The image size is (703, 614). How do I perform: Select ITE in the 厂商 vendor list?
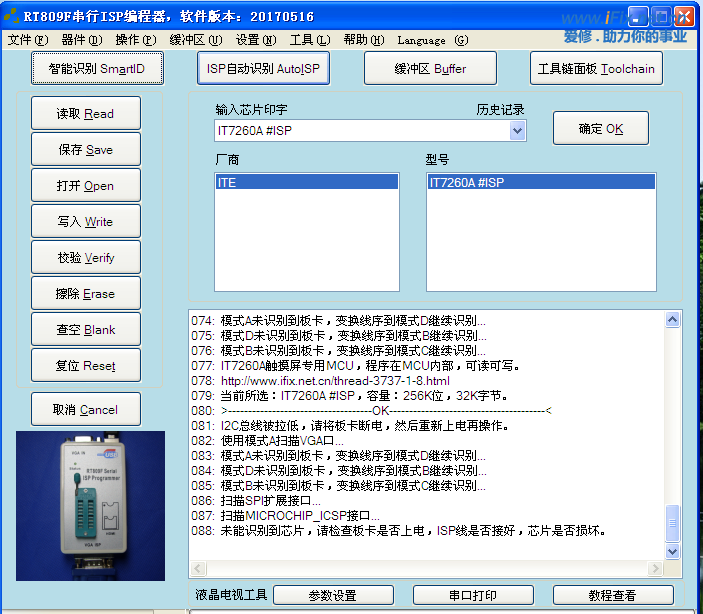307,182
